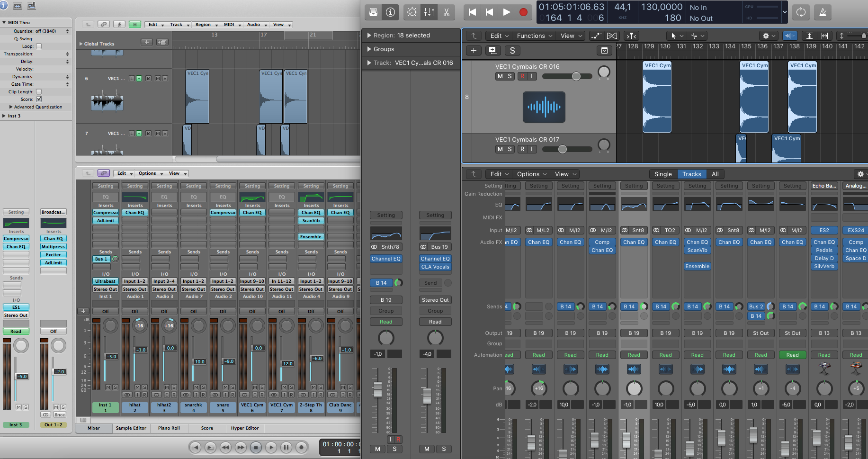Expand the Groups disclosure triangle
Image resolution: width=868 pixels, height=459 pixels.
[369, 49]
